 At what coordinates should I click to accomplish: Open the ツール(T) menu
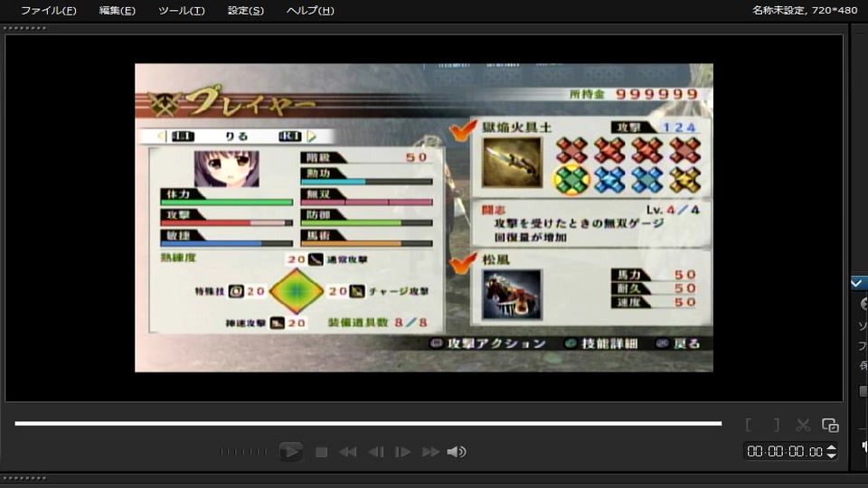pyautogui.click(x=182, y=11)
